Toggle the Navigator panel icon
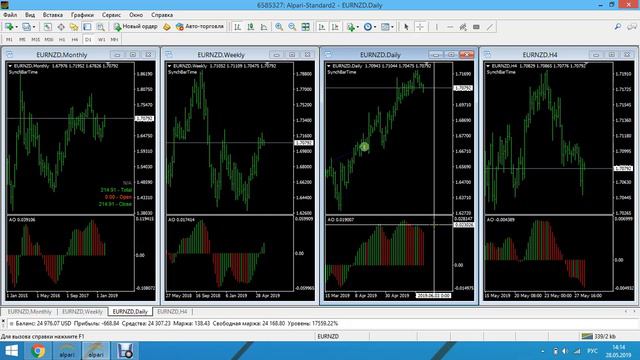This screenshot has height=360, width=640. coord(74,27)
